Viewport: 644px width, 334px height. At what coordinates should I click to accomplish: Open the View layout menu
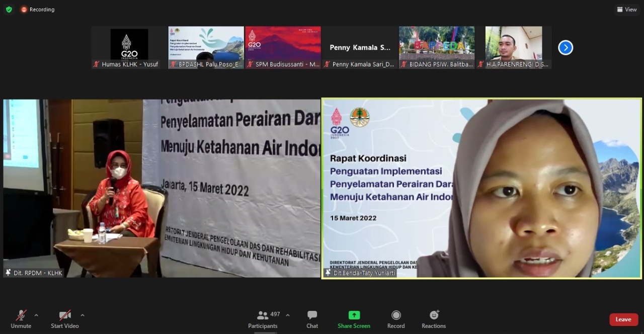(x=627, y=9)
